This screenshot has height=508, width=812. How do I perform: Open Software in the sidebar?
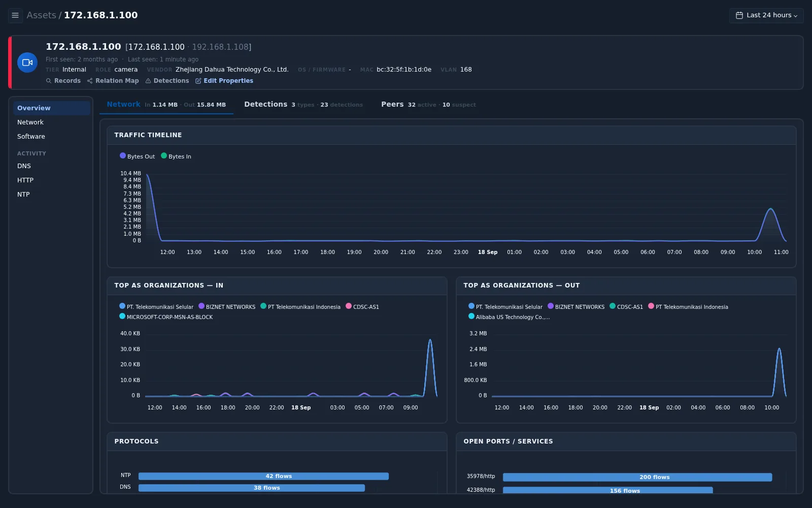51,137
